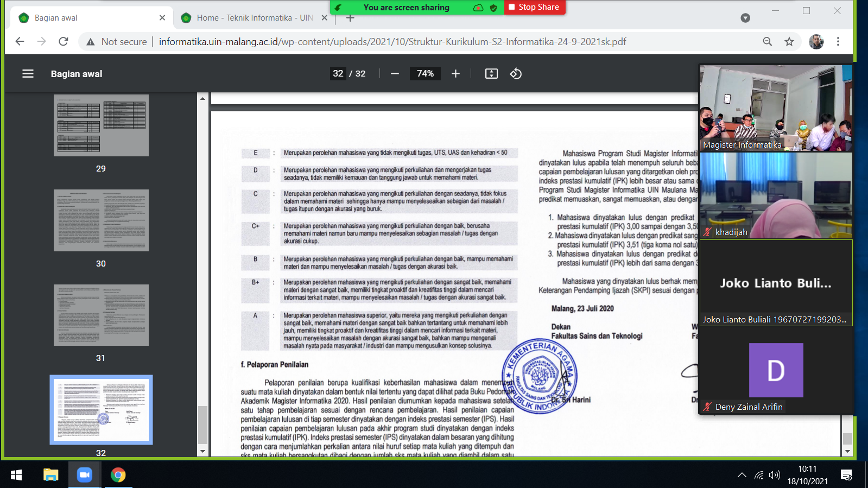Bookmark this page with star icon

coord(789,42)
